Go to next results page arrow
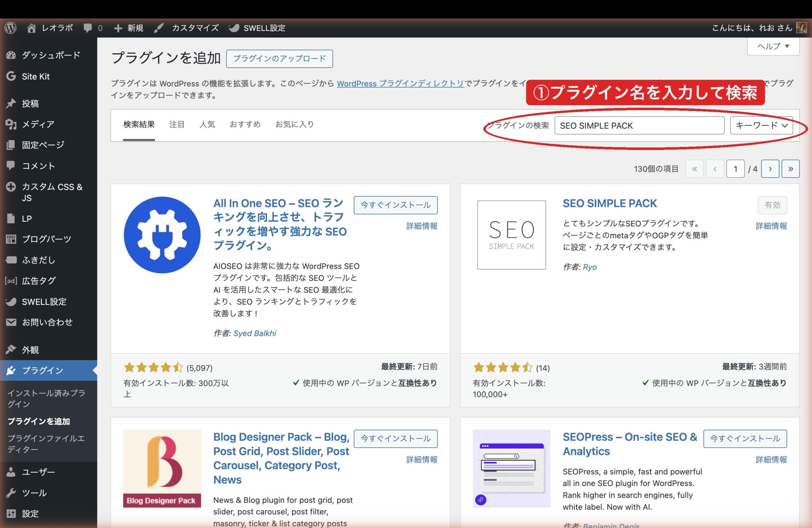The width and height of the screenshot is (812, 528). coord(770,169)
